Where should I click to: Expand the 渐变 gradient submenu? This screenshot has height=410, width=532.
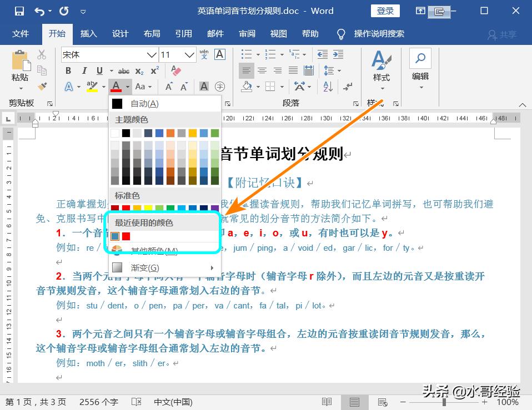[143, 268]
